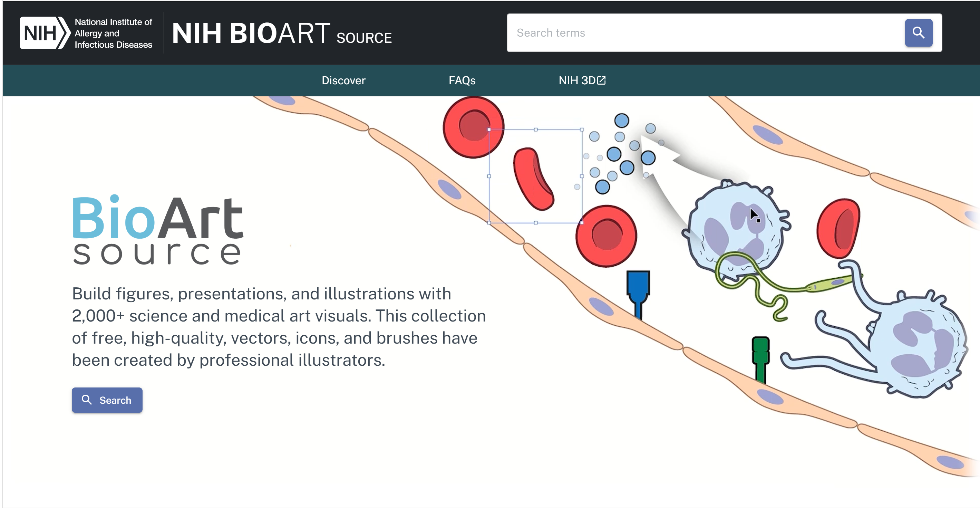Click the magnifier icon inside Search button

click(87, 400)
